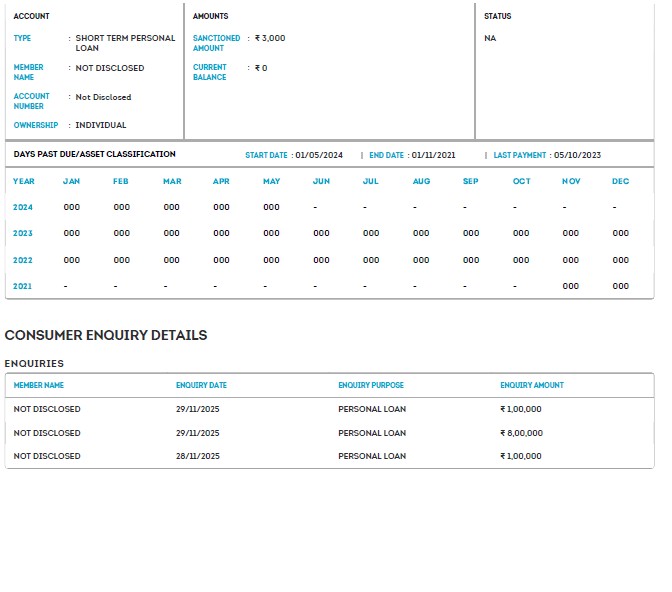Select the Ownership Individual value
The image size is (672, 592).
(x=101, y=125)
